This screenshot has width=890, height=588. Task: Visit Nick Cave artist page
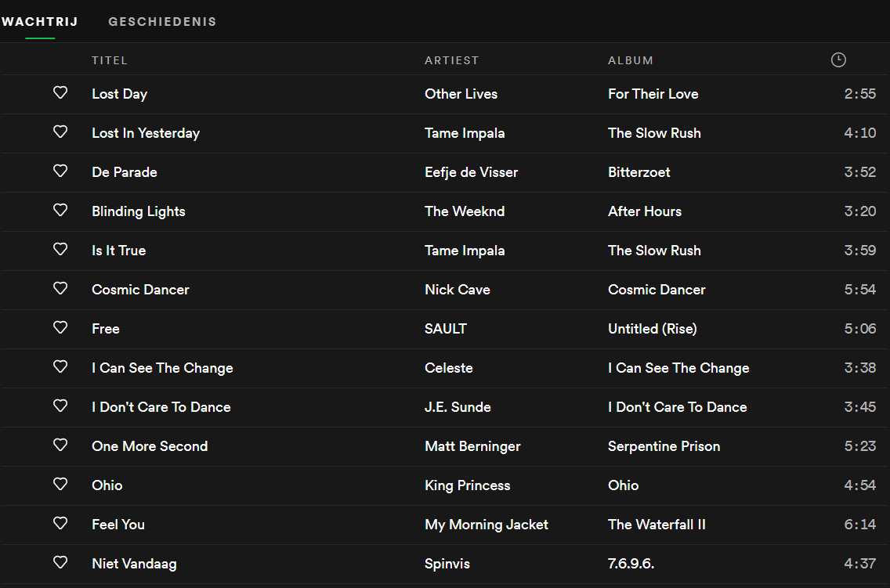point(458,290)
